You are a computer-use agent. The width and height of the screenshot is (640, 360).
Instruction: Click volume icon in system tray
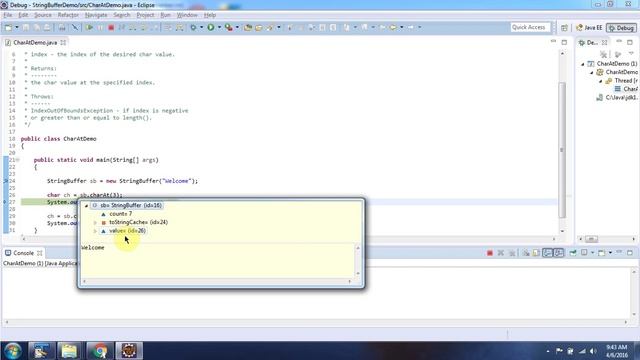[x=593, y=351]
